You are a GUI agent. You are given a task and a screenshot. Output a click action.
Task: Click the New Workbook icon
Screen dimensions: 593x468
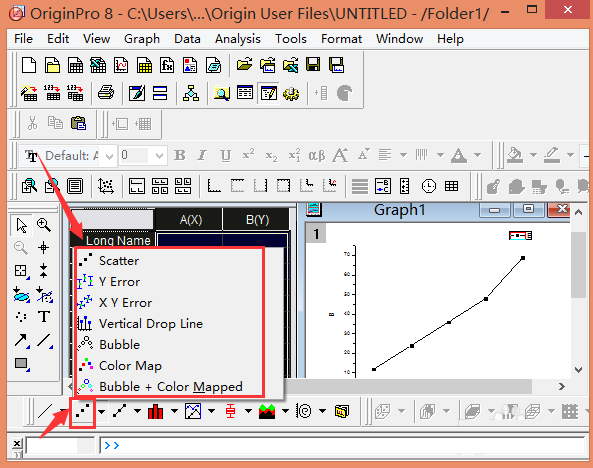[x=75, y=65]
